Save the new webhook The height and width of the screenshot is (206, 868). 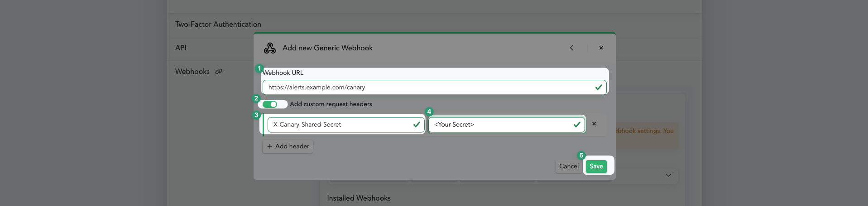(x=596, y=167)
